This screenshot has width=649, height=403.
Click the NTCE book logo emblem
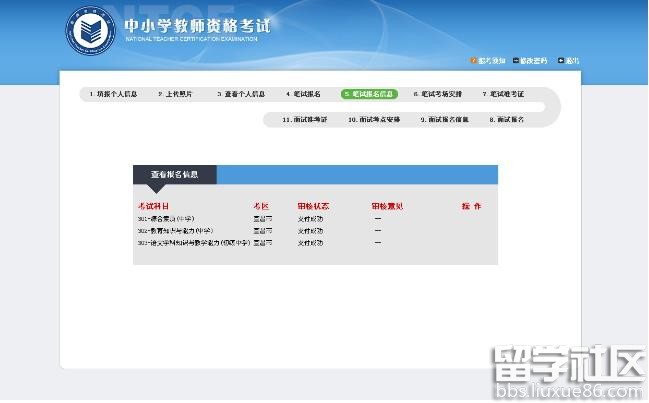coord(91,31)
